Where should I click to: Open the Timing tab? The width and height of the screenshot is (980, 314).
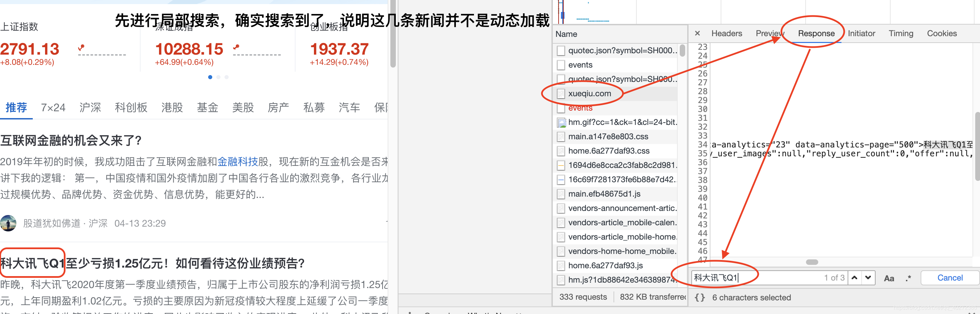(900, 33)
